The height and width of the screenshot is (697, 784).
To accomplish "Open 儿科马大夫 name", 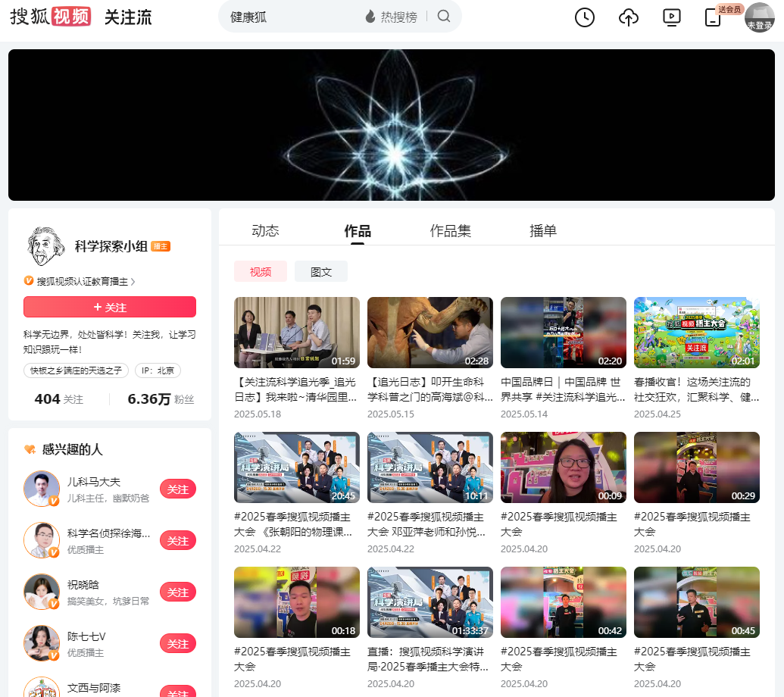I will point(94,482).
